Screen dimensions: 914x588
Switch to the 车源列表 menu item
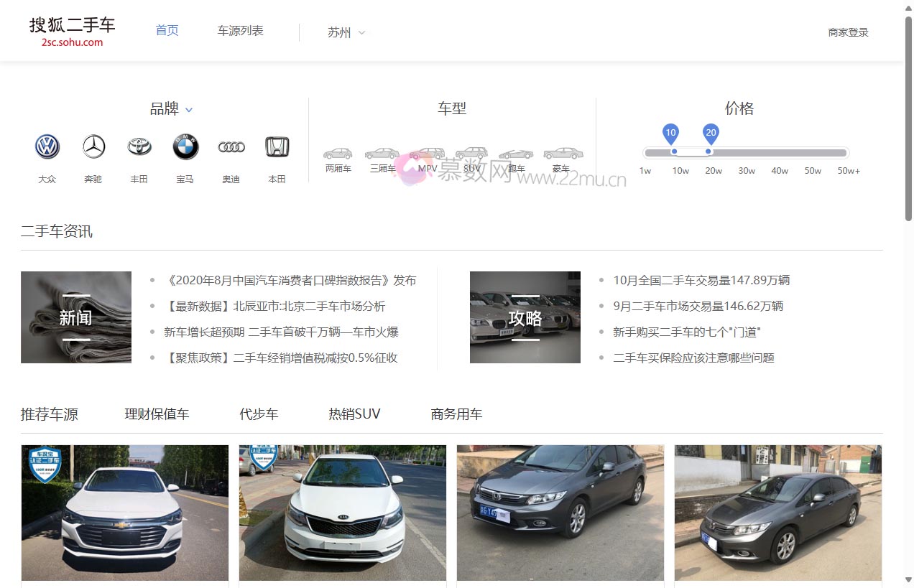[x=239, y=31]
